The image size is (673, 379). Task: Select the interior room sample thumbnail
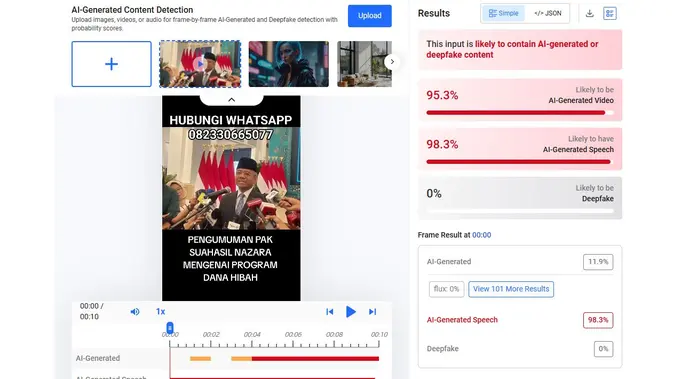tap(364, 64)
